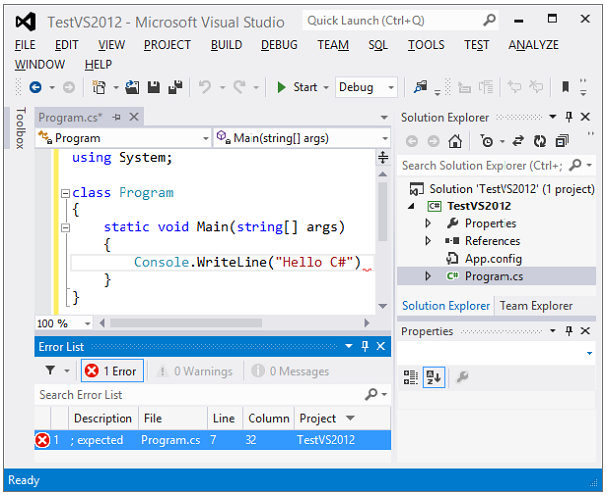Click the New Project toolbar icon
Screen dimensions: 606x495
click(x=99, y=87)
